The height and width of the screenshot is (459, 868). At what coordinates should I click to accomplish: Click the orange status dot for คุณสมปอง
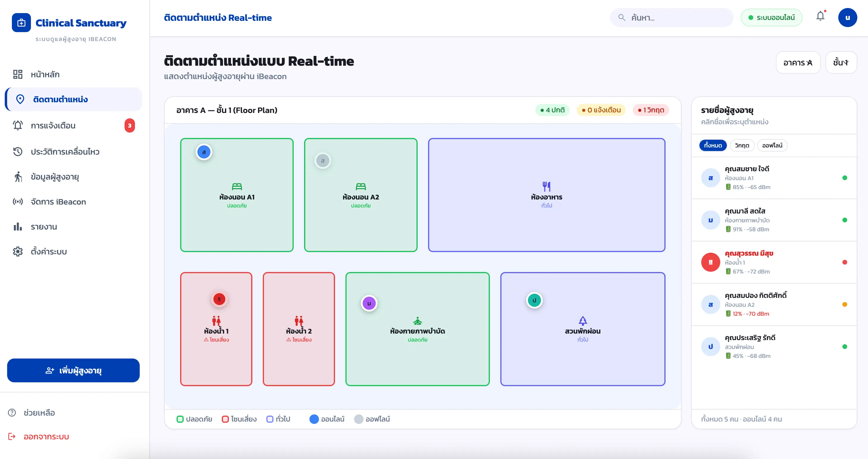(845, 304)
